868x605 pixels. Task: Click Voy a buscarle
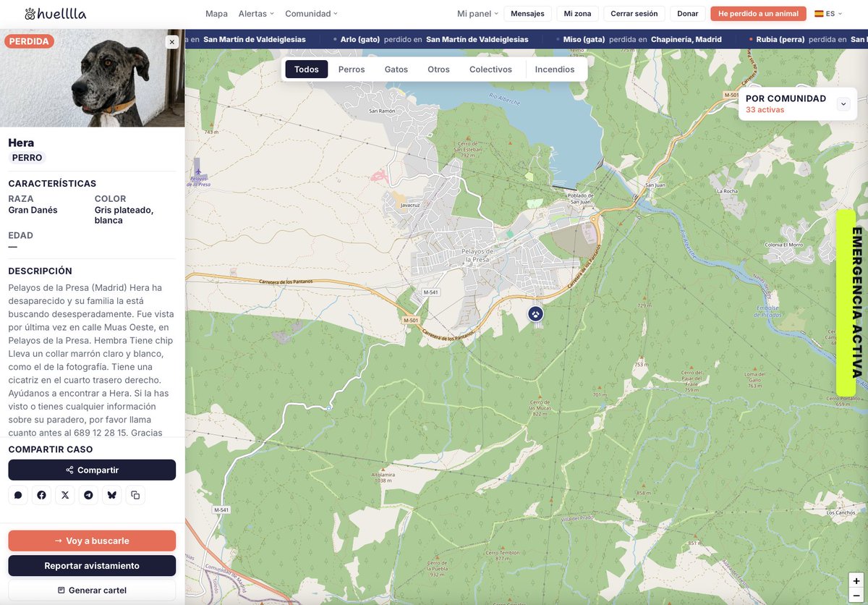point(92,541)
